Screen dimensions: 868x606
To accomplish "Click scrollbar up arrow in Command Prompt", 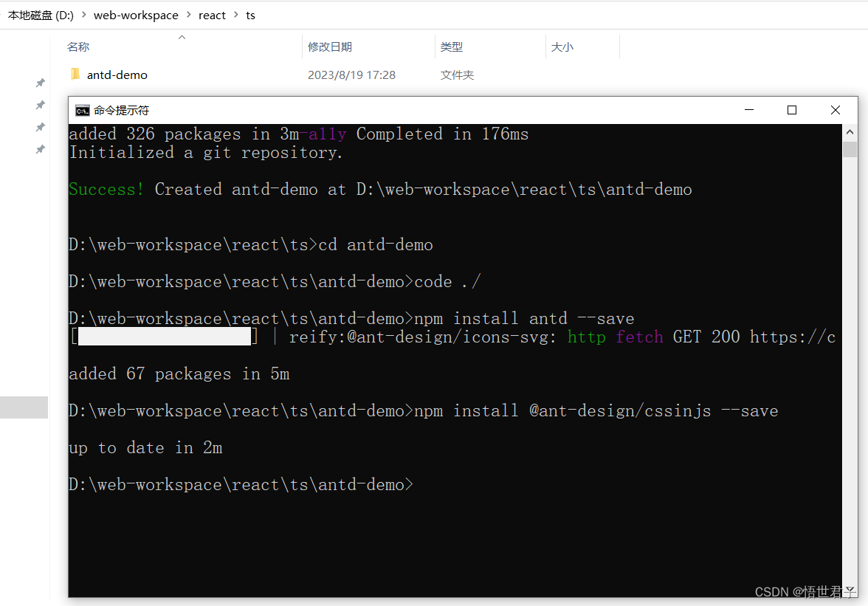I will point(850,132).
